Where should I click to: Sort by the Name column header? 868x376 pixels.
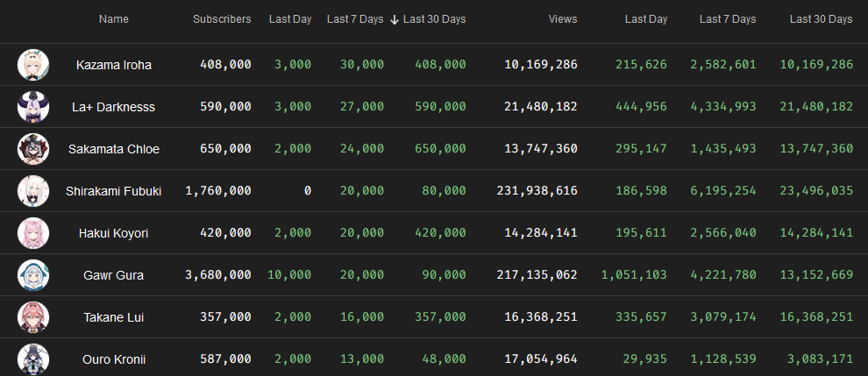coord(113,19)
